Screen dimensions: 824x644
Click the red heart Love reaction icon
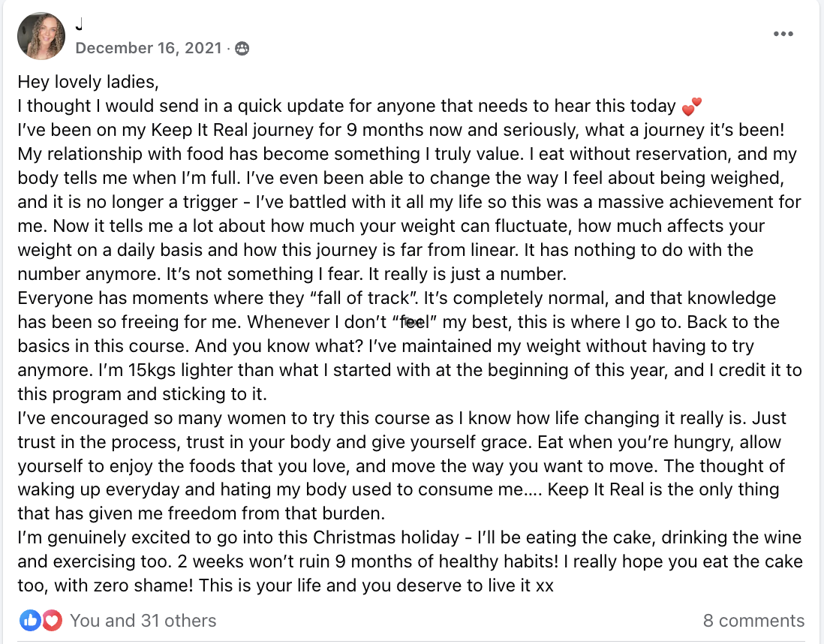point(52,620)
